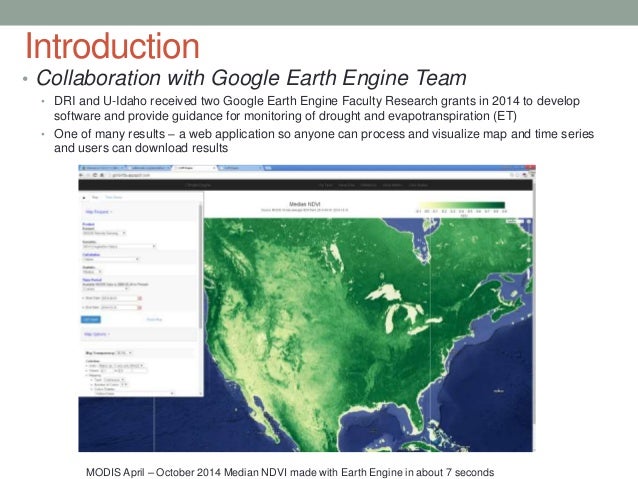This screenshot has height=479, width=638.
Task: Collapse the left control panel arrow
Action: point(84,198)
